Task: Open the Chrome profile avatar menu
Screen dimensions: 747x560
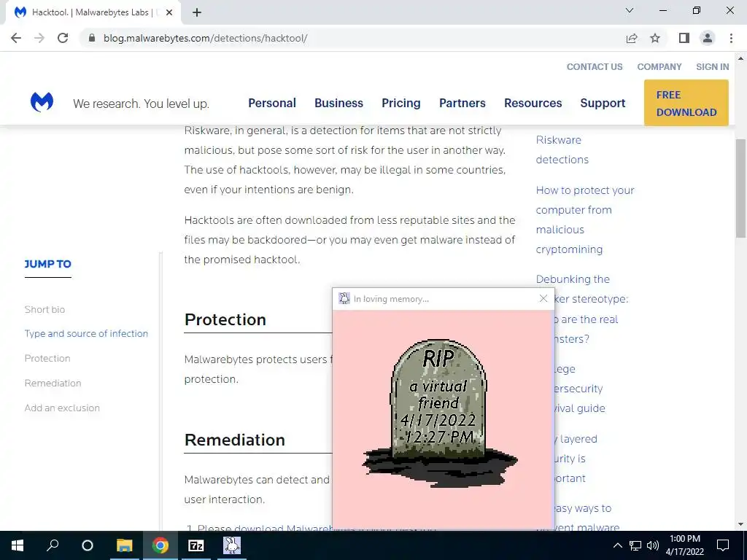Action: [x=708, y=38]
